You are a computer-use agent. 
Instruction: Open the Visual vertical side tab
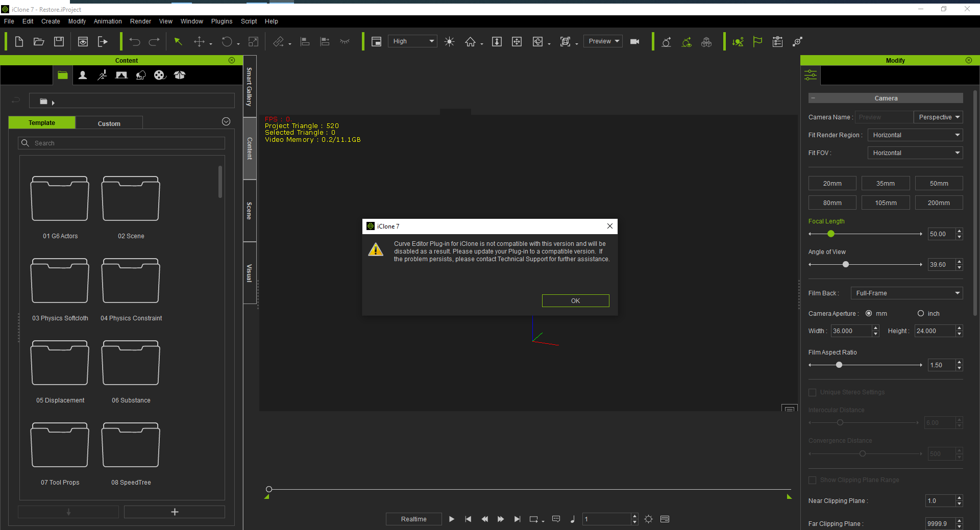[x=250, y=273]
